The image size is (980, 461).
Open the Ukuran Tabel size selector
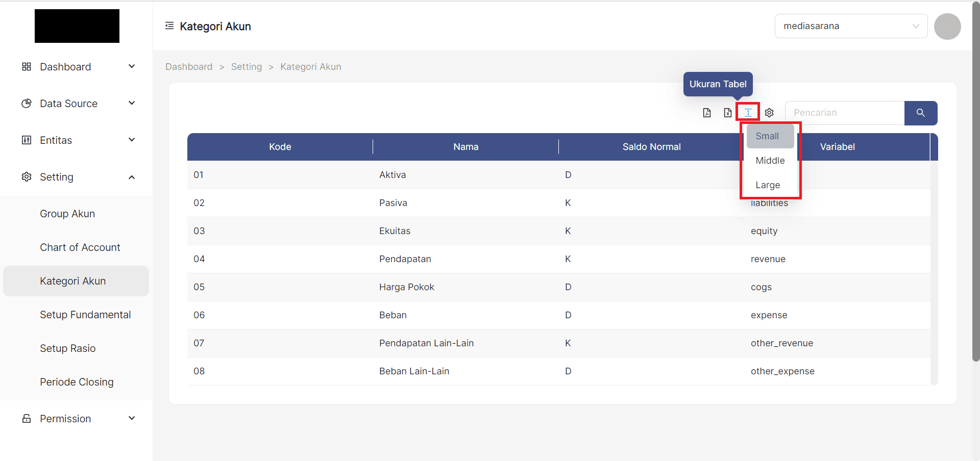point(748,112)
